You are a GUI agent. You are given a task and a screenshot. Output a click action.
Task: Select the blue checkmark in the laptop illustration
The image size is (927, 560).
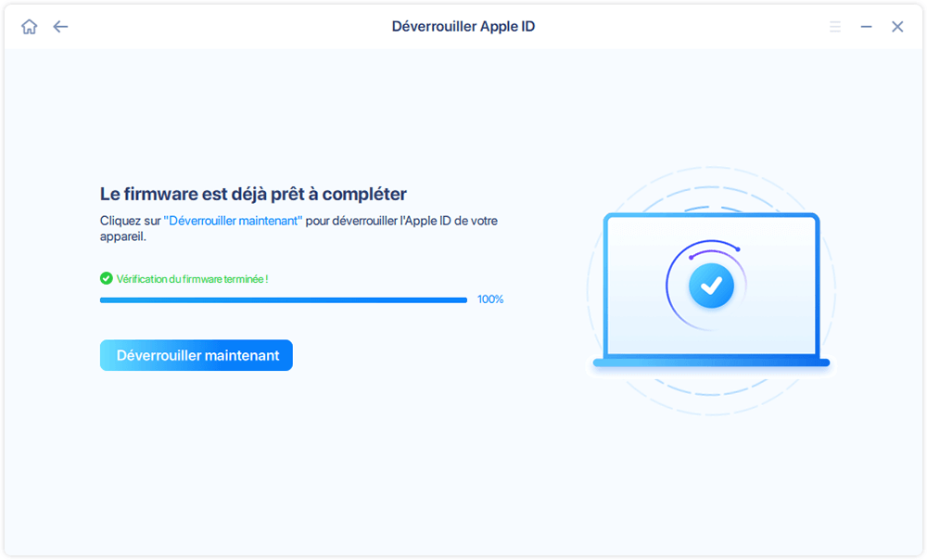(709, 286)
